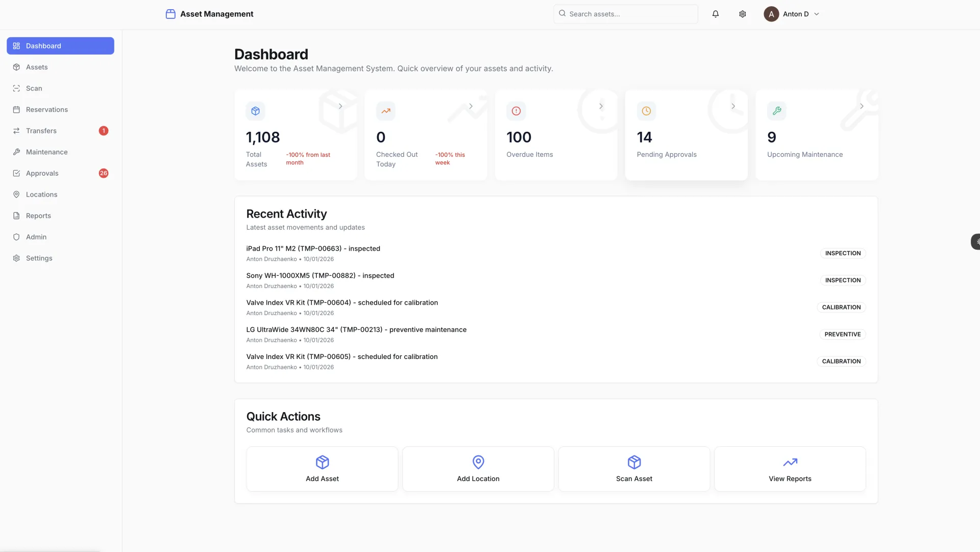
Task: Select the Maintenance wrench icon
Action: point(16,152)
